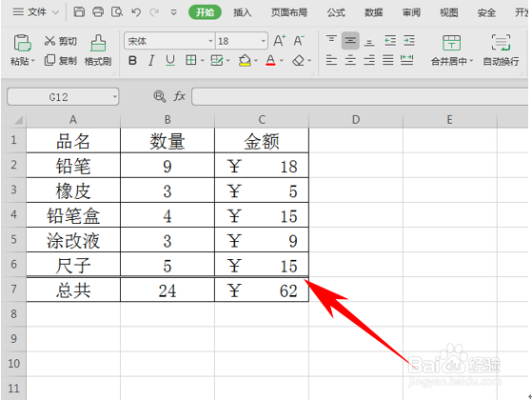Justify text alignment icon
Screen dimensions: 532x400
(x=388, y=60)
